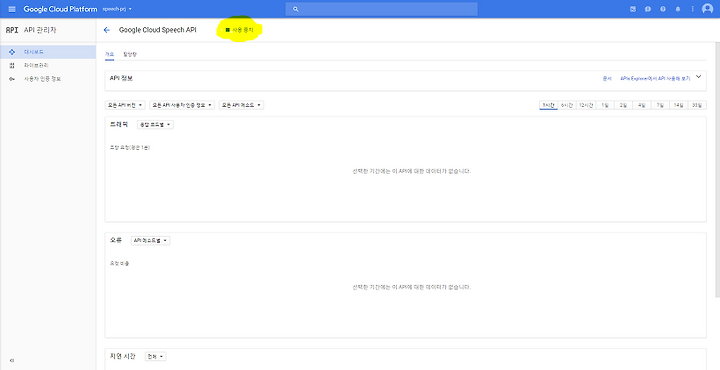Viewport: 720px width, 370px height.
Task: Select the 30일 time range
Action: (x=697, y=105)
